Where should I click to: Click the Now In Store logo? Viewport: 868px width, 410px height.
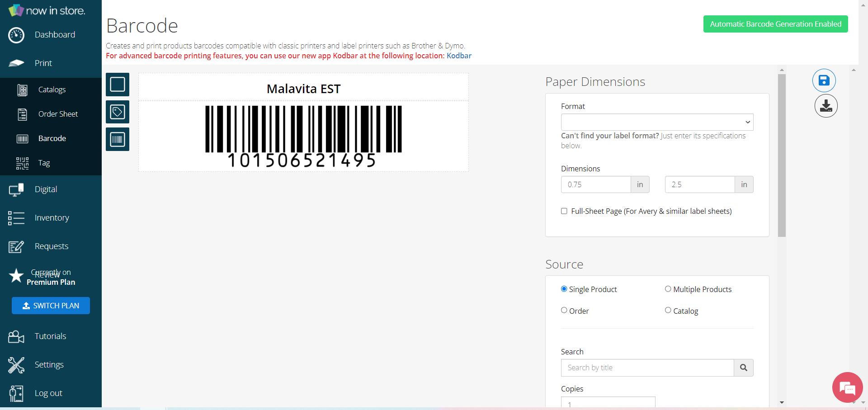click(47, 10)
